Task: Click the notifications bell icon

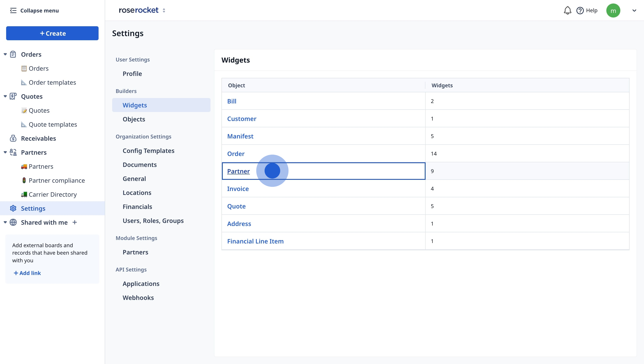Action: pos(567,10)
